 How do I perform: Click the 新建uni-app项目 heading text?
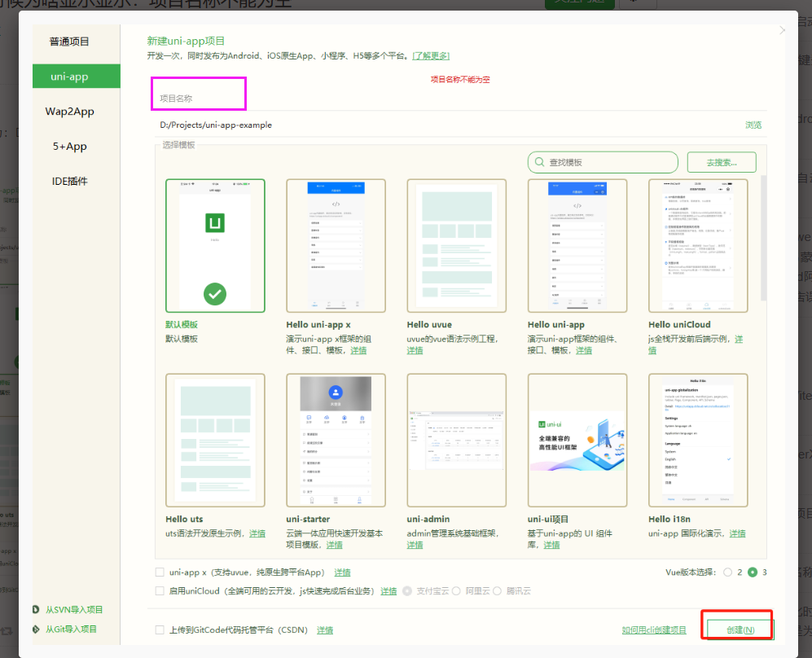click(x=186, y=41)
